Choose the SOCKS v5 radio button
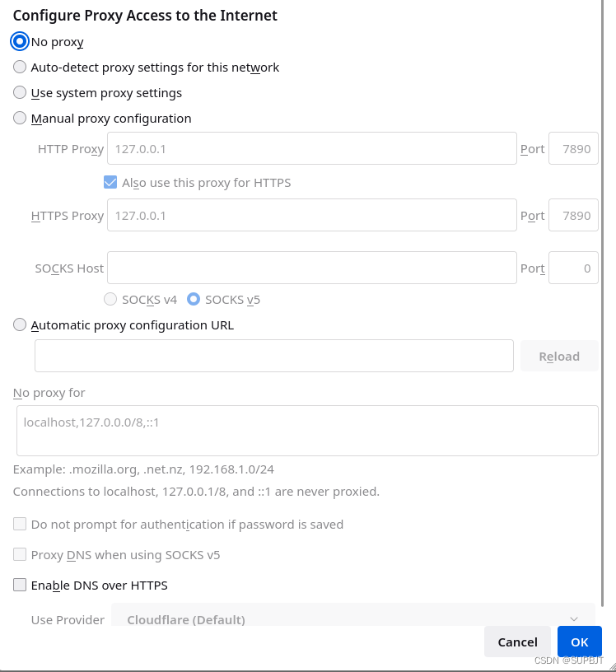The image size is (616, 672). (x=194, y=300)
